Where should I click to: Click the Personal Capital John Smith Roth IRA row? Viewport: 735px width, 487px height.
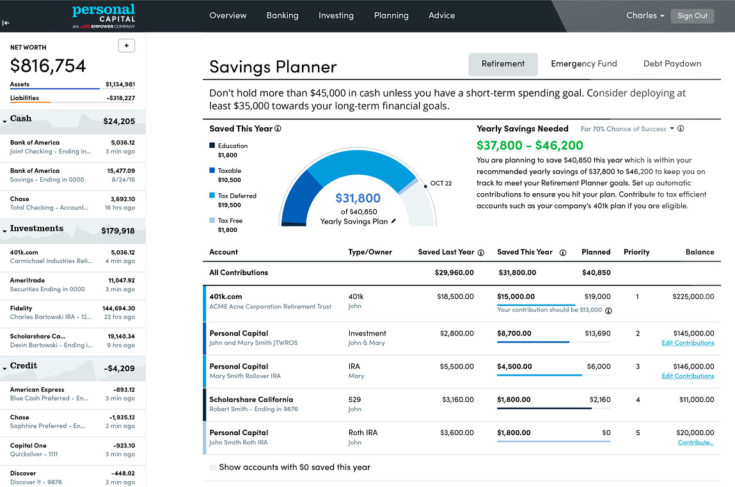point(462,438)
